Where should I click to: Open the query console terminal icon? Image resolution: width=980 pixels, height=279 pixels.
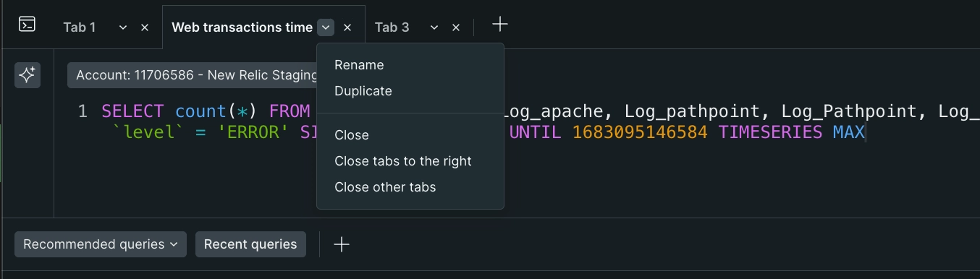(27, 25)
